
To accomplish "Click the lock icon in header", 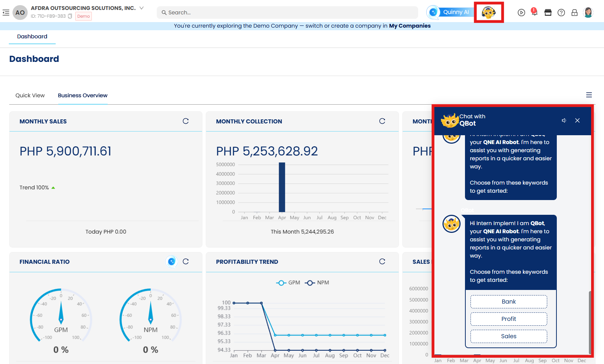I will tap(575, 13).
